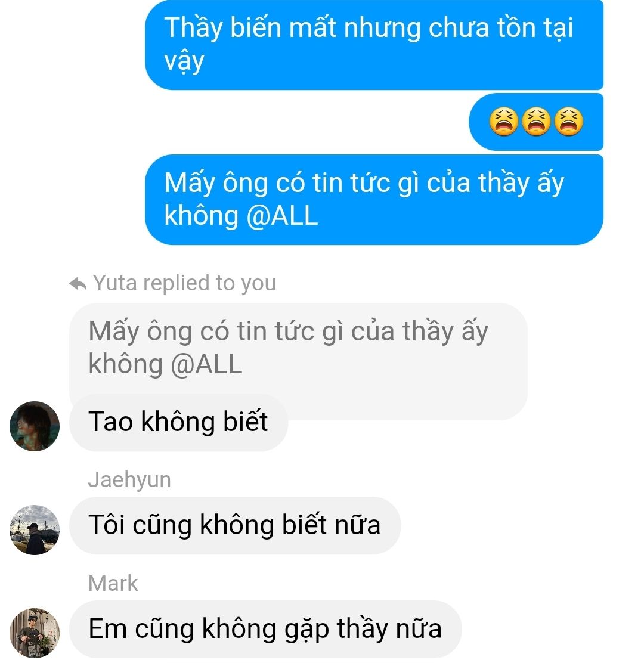Open Mark's avatar photo
The height and width of the screenshot is (663, 644).
[35, 633]
